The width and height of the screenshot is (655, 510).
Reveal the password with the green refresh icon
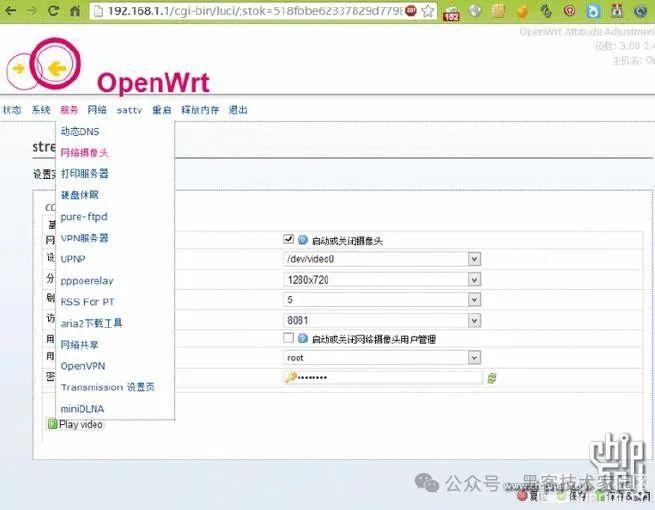(492, 378)
